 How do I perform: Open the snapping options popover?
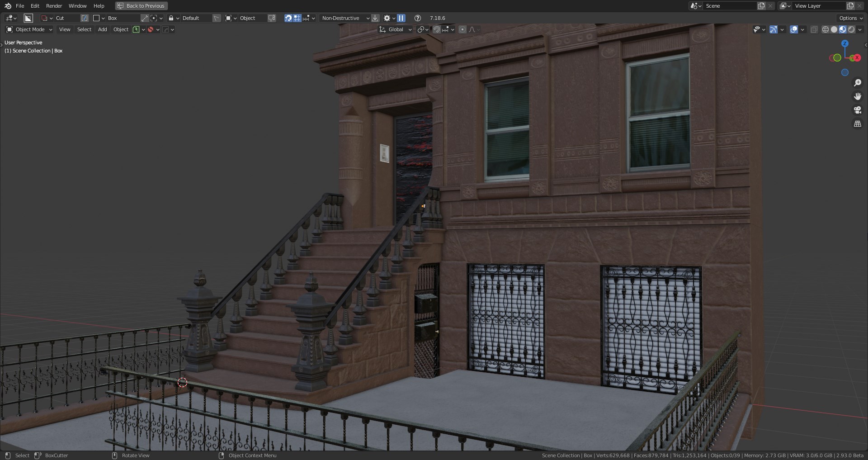(448, 29)
